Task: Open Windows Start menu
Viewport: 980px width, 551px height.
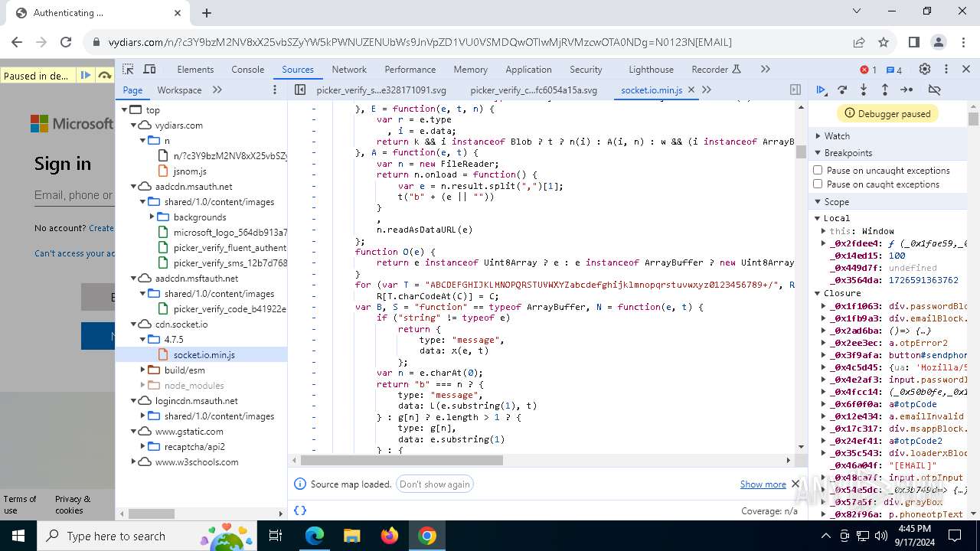Action: pyautogui.click(x=18, y=536)
